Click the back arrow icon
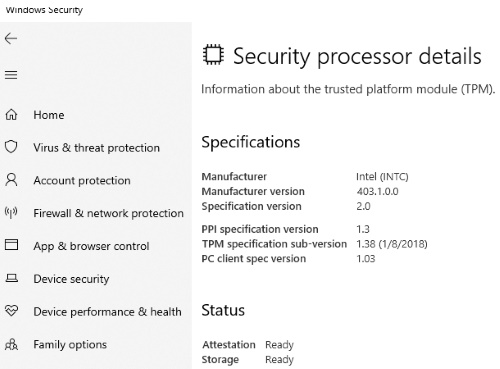The height and width of the screenshot is (369, 500). coord(11,39)
